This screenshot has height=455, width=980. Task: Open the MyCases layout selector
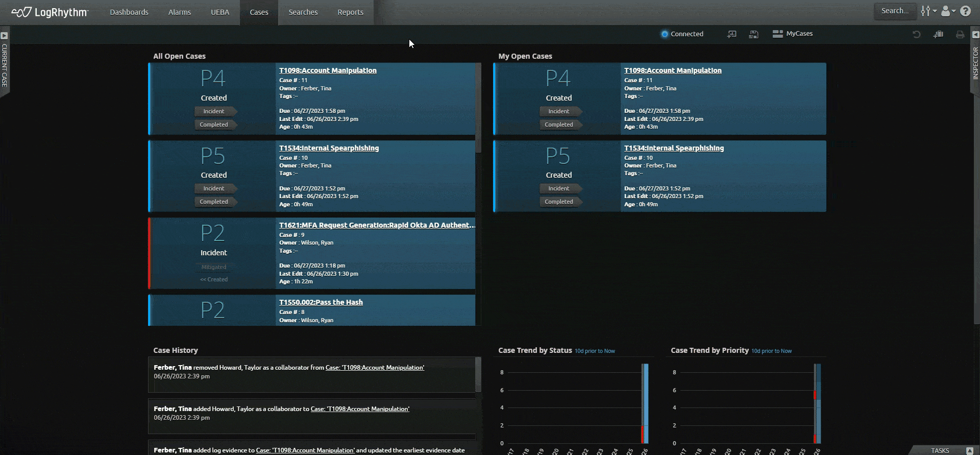tap(793, 34)
